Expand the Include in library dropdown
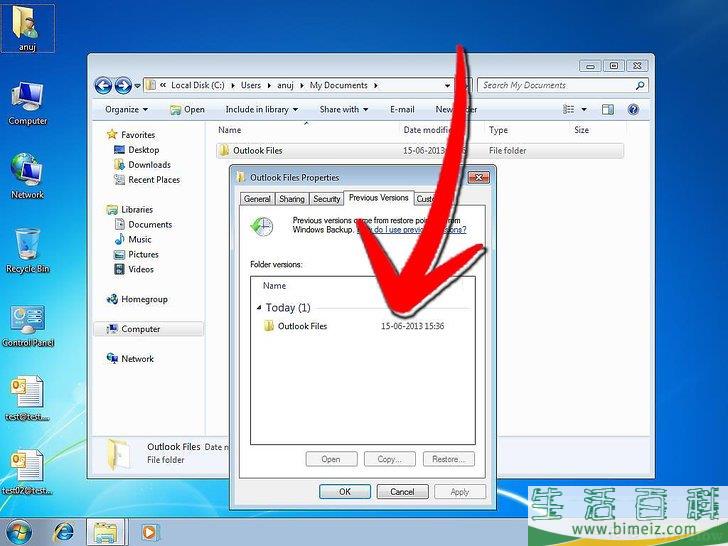Image resolution: width=728 pixels, height=546 pixels. point(261,110)
